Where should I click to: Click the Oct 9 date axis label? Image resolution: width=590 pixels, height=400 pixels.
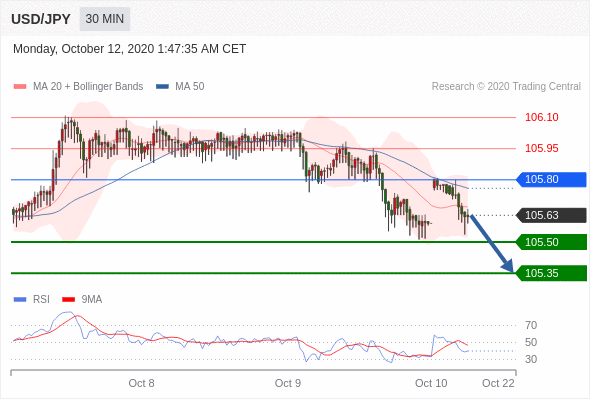point(288,383)
